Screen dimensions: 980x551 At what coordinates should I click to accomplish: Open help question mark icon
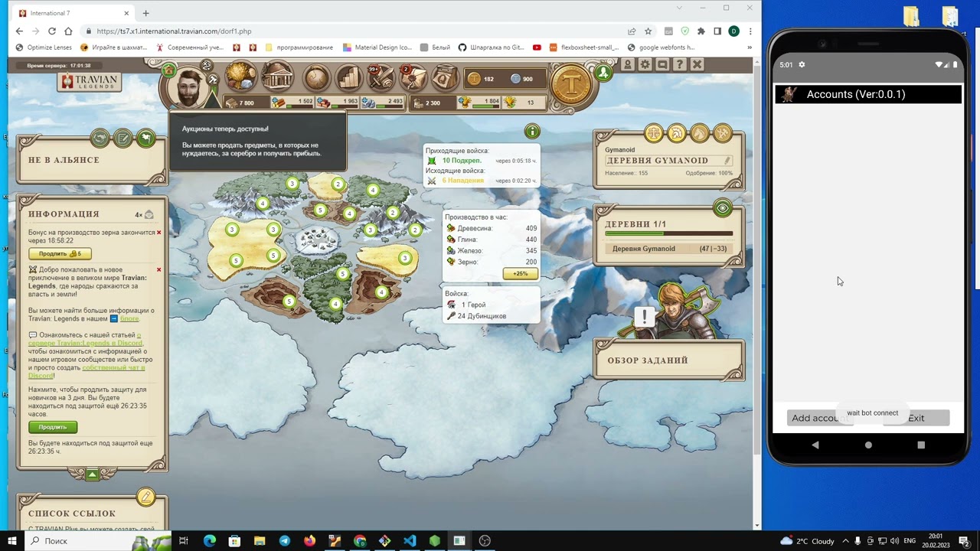[680, 65]
